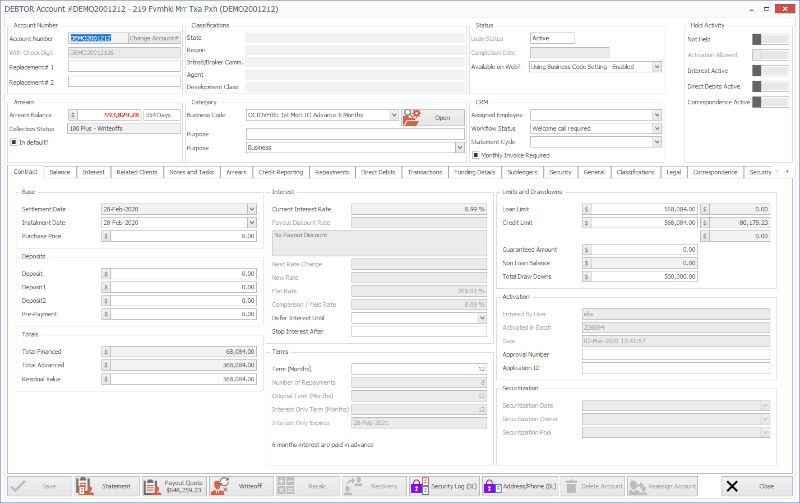Switch to the Repayments tab
The width and height of the screenshot is (800, 503).
click(332, 172)
